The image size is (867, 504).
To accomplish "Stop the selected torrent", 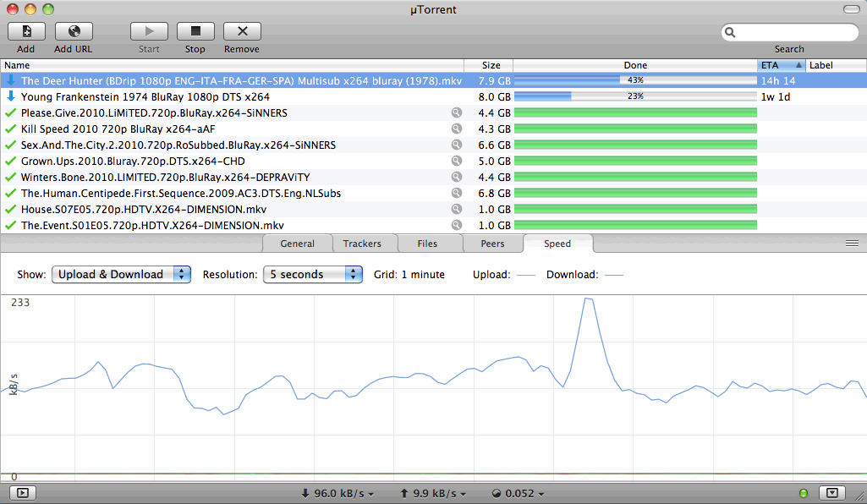I will click(x=195, y=31).
